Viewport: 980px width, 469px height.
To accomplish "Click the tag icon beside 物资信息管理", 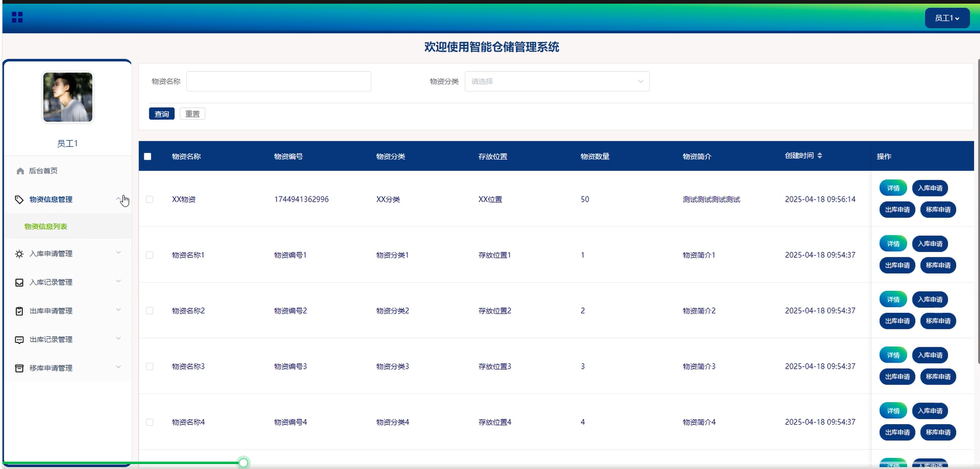I will coord(19,200).
